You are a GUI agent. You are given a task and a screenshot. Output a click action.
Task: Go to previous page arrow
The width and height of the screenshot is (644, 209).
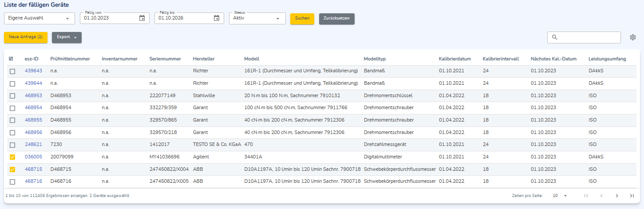[x=601, y=196]
